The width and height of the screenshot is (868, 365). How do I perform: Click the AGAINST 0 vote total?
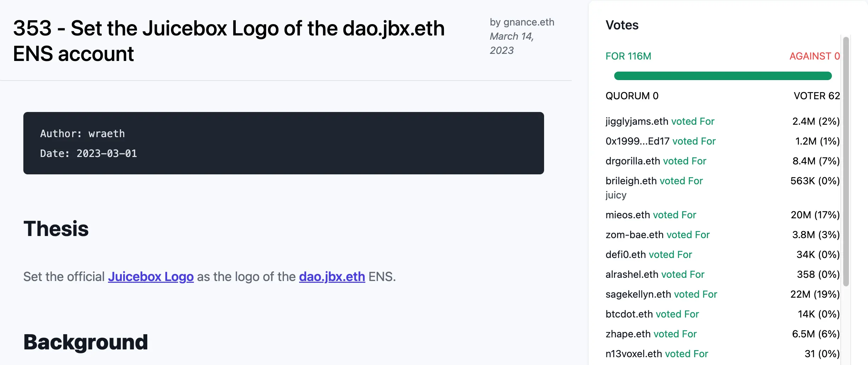[x=814, y=56]
